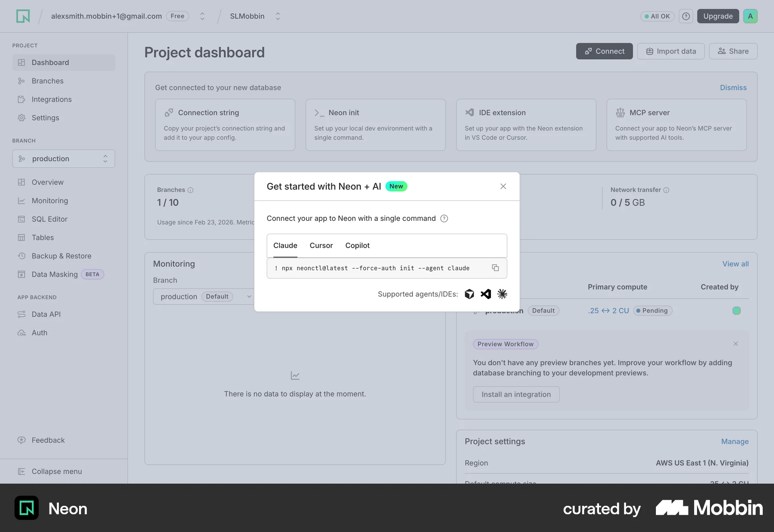Dismiss the get connected panel

(733, 87)
